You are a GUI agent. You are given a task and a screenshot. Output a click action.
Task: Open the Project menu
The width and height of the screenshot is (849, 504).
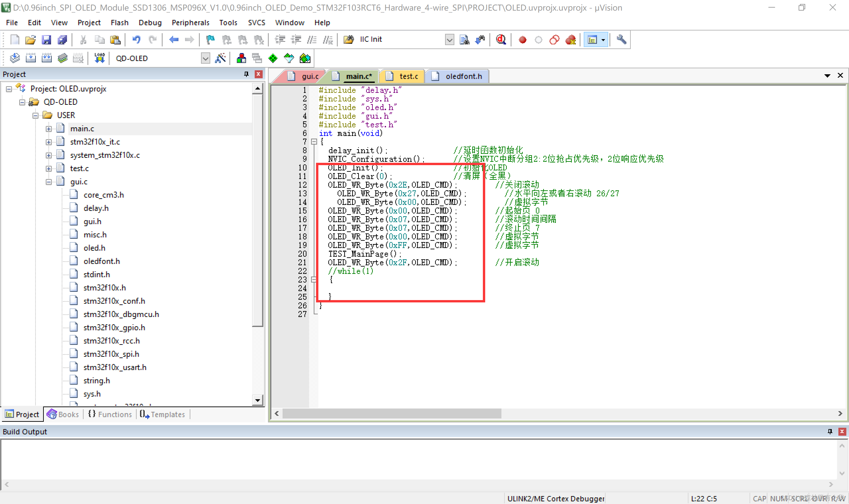[x=89, y=23]
